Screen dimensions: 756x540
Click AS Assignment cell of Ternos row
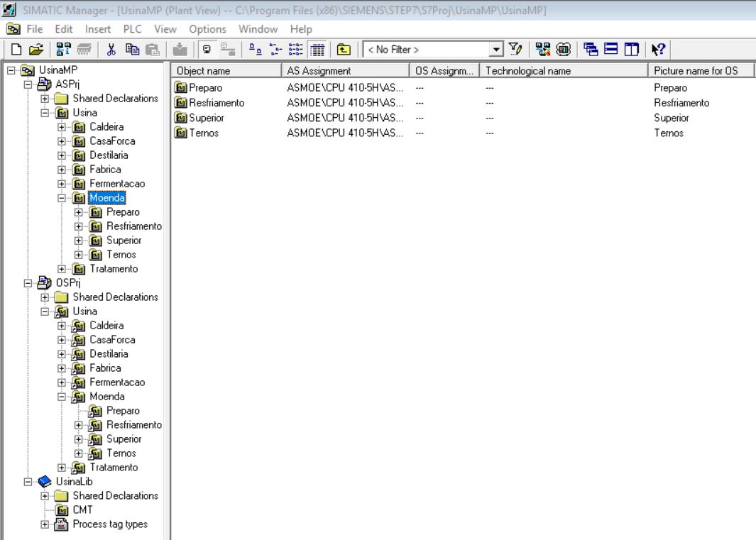(x=345, y=133)
